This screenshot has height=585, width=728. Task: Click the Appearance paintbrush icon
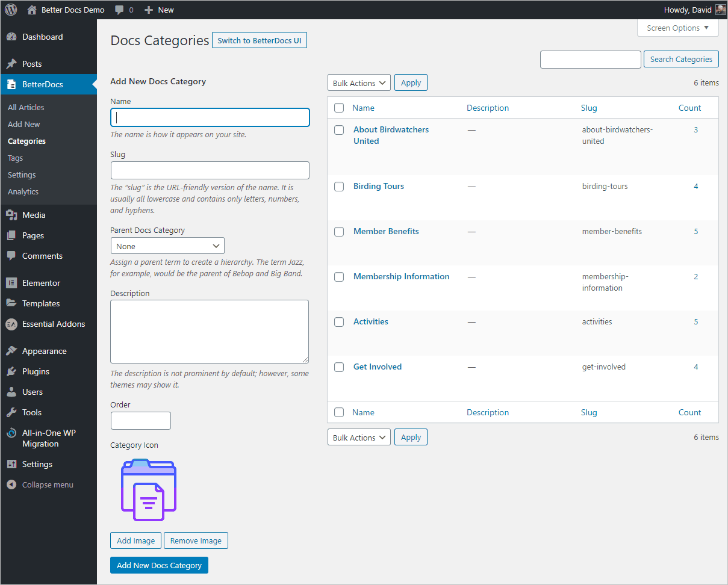pos(11,351)
